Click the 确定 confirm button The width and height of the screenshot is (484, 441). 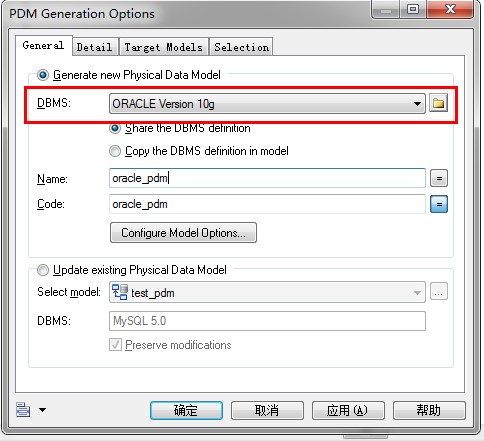click(186, 410)
